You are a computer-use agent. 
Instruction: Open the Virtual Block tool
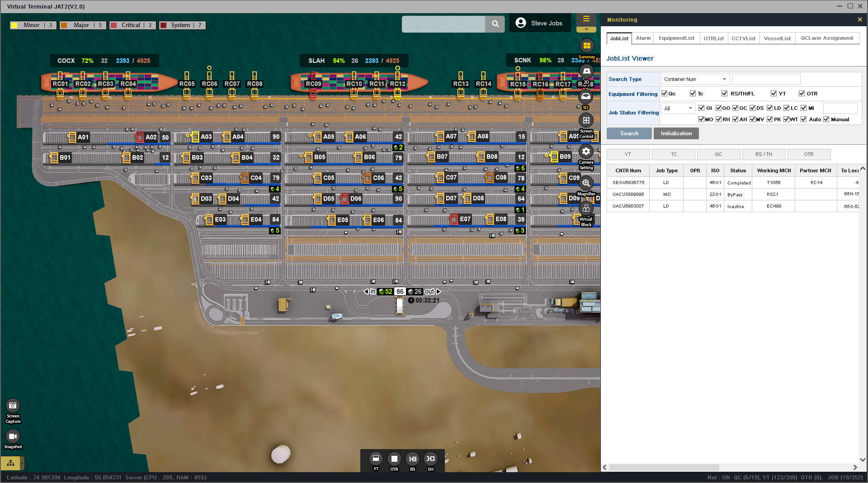[586, 208]
